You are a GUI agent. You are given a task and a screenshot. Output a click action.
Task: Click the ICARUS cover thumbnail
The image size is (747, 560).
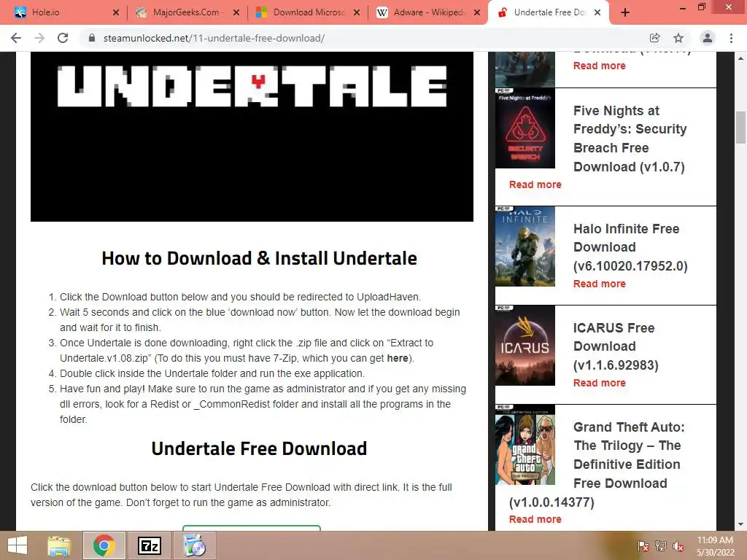point(525,345)
